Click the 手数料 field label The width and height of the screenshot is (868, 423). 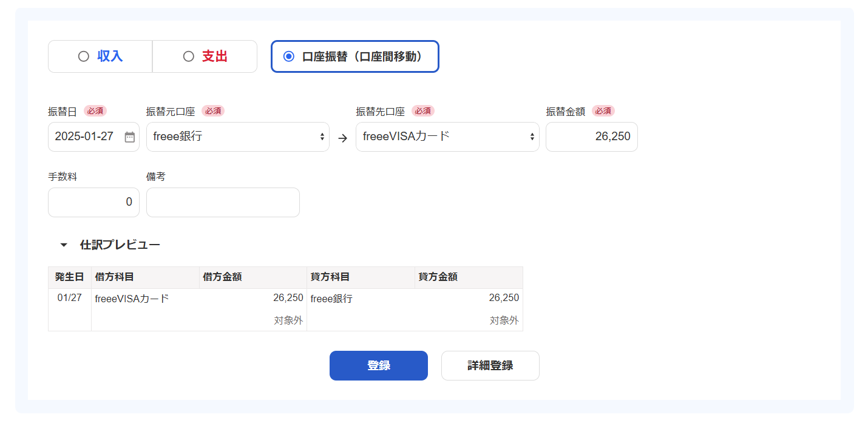(63, 177)
